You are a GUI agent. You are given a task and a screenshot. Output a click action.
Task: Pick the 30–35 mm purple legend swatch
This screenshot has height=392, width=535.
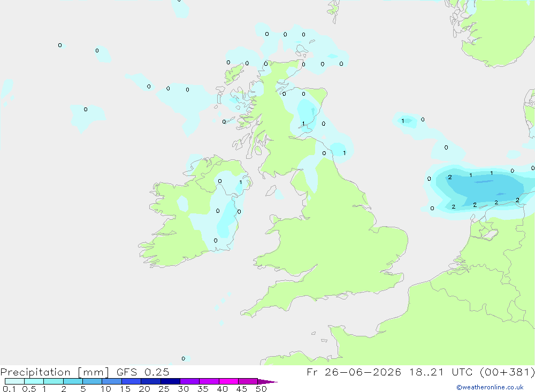(x=190, y=381)
